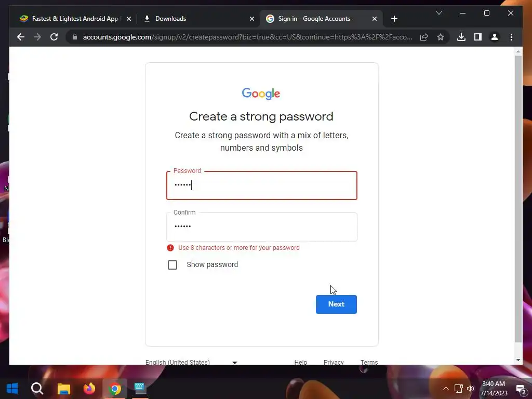The height and width of the screenshot is (399, 532).
Task: Open the Help link in footer
Action: pyautogui.click(x=301, y=362)
